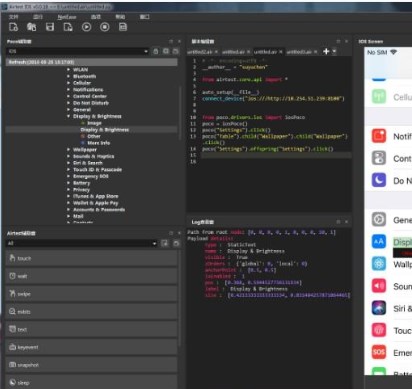Tap the Do Not Disturb moon icon
The width and height of the screenshot is (412, 389).
379,180
